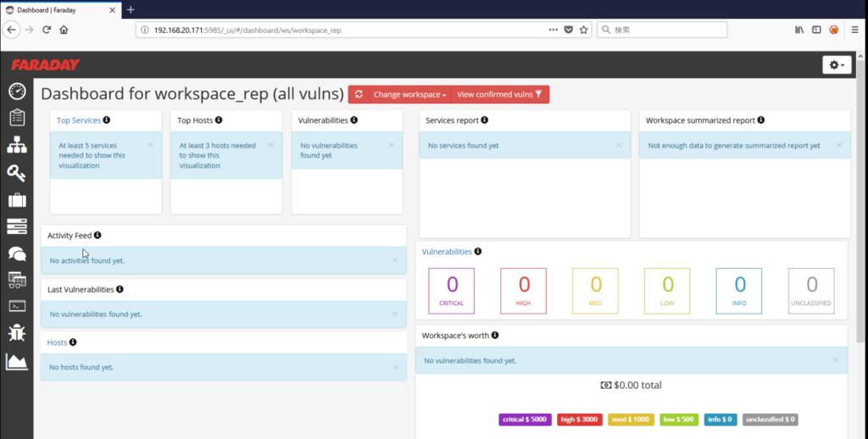This screenshot has height=439, width=868.
Task: Click the Info vulnerabilities count box
Action: (x=739, y=291)
